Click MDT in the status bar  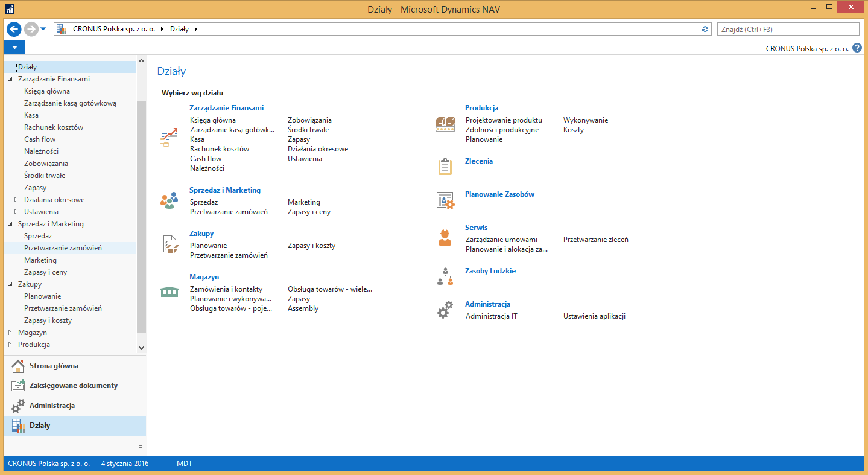(x=185, y=464)
